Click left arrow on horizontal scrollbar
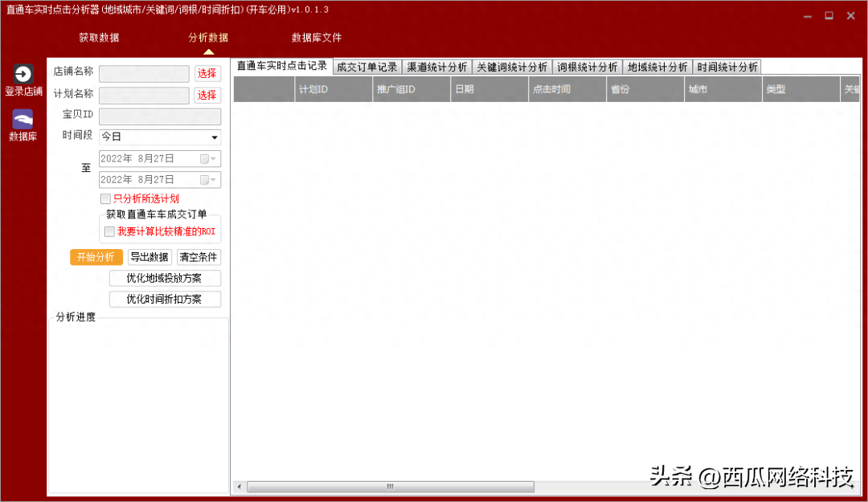868x502 pixels. [240, 487]
